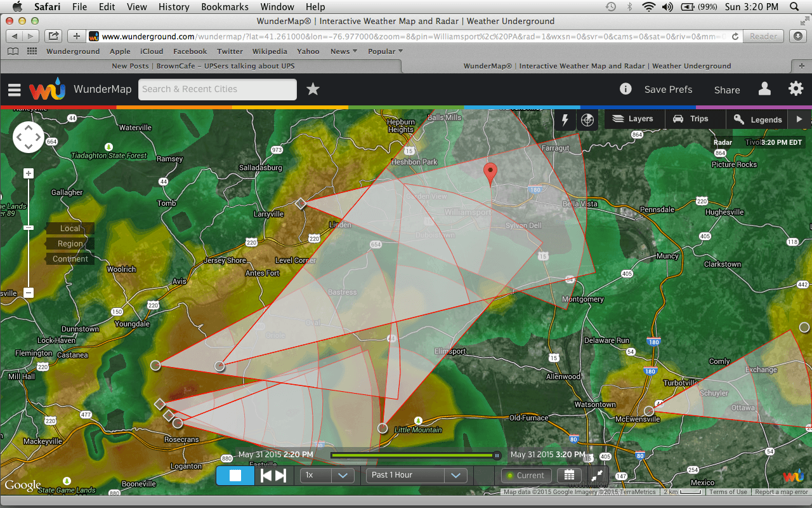Screen dimensions: 812x508
Task: Open the bookmarks book icon
Action: click(x=13, y=51)
